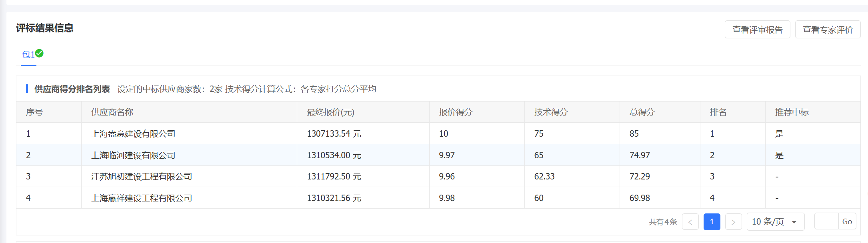The image size is (868, 243).
Task: Click the 查看评审报告 button
Action: point(757,30)
